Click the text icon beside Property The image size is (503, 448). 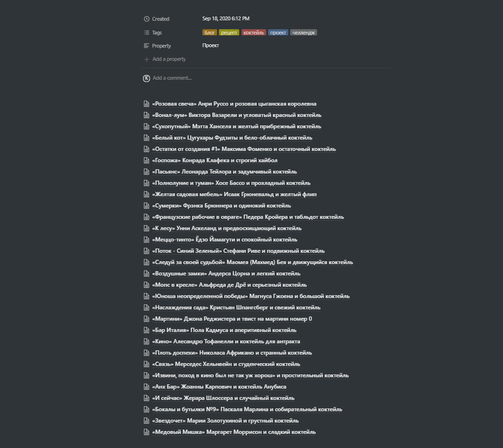pyautogui.click(x=147, y=46)
